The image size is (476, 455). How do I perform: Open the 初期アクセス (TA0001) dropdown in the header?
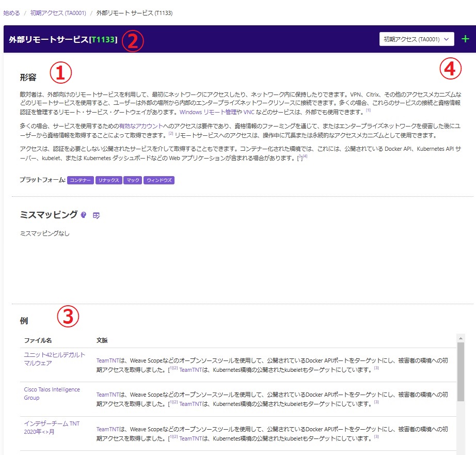(x=416, y=39)
